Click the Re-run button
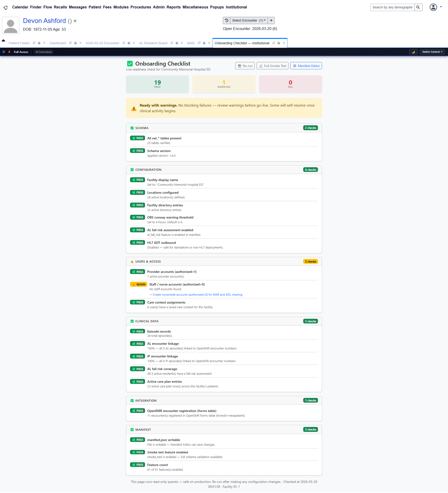The width and height of the screenshot is (448, 493). [245, 66]
